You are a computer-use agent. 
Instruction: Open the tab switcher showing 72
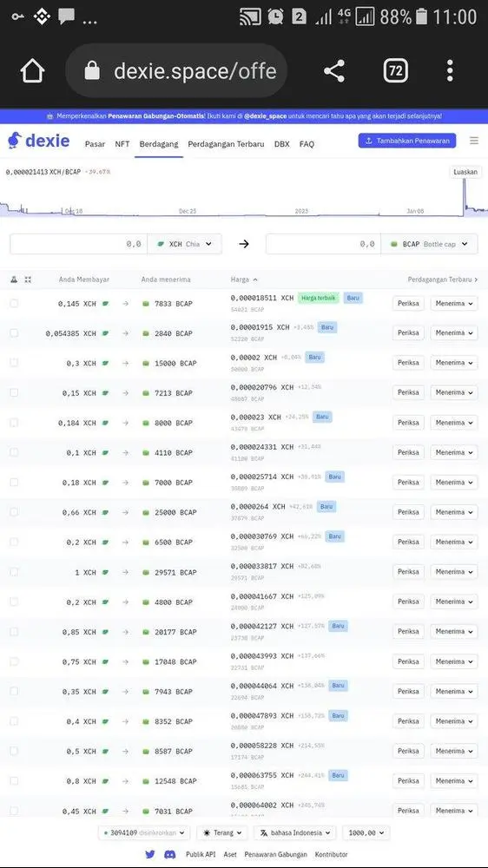pyautogui.click(x=395, y=71)
